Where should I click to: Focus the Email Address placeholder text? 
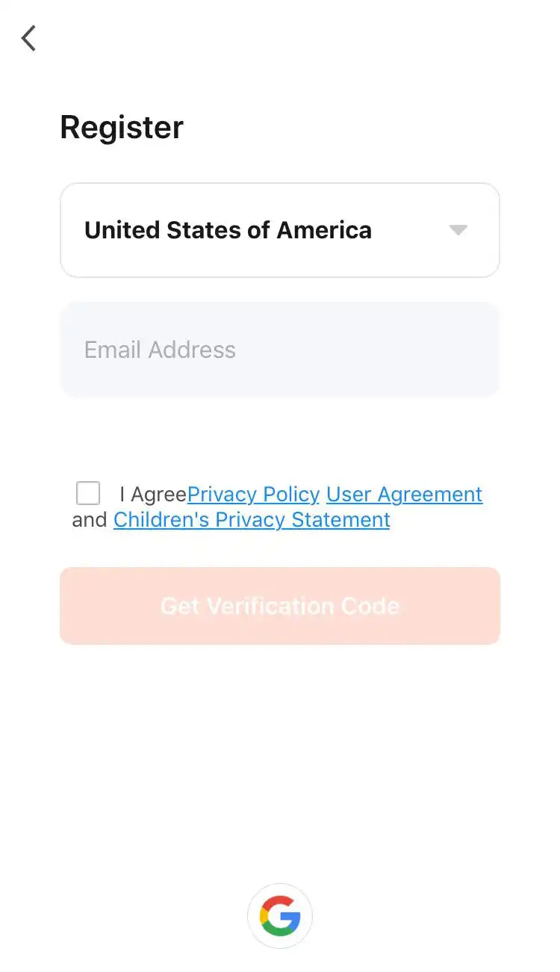(160, 350)
